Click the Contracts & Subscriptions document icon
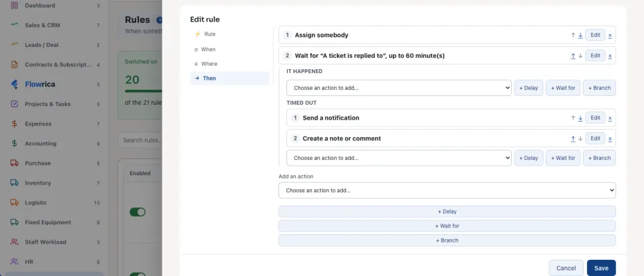 point(14,64)
